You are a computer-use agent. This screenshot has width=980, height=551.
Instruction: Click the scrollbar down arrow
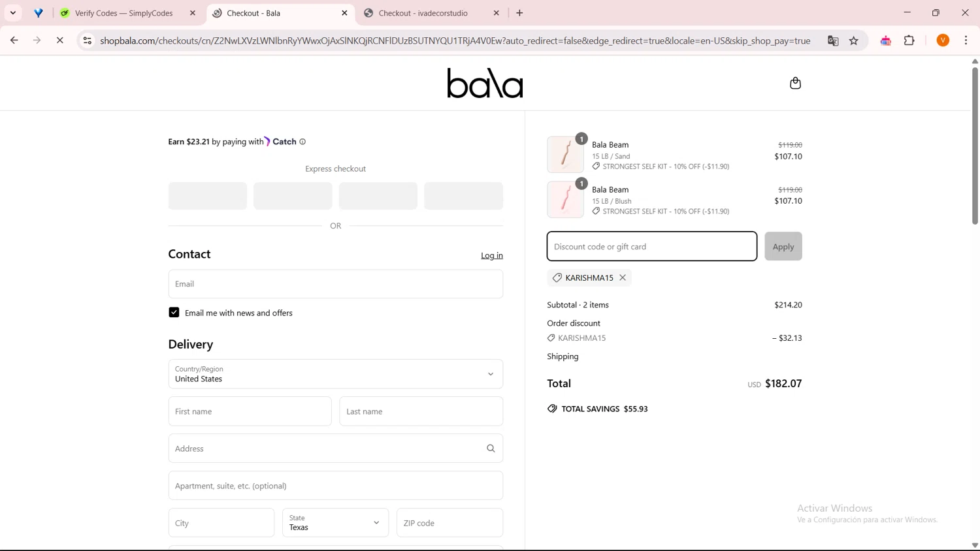[x=975, y=546]
